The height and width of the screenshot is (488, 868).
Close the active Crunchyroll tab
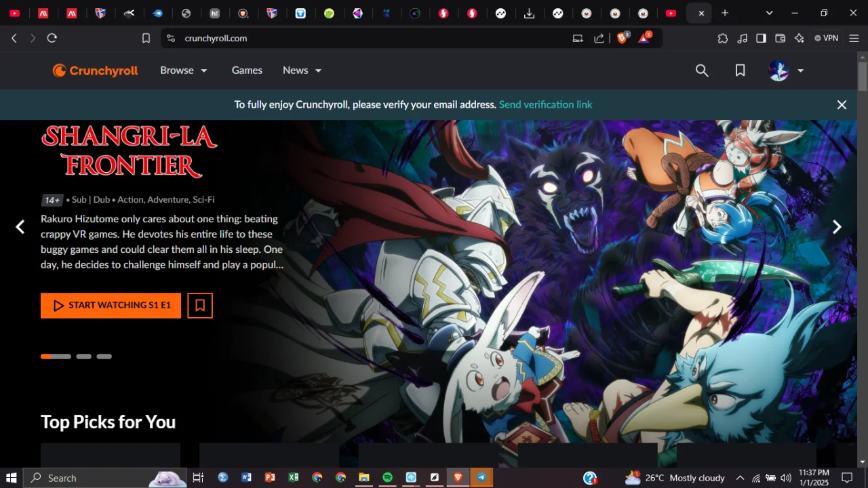pos(701,13)
